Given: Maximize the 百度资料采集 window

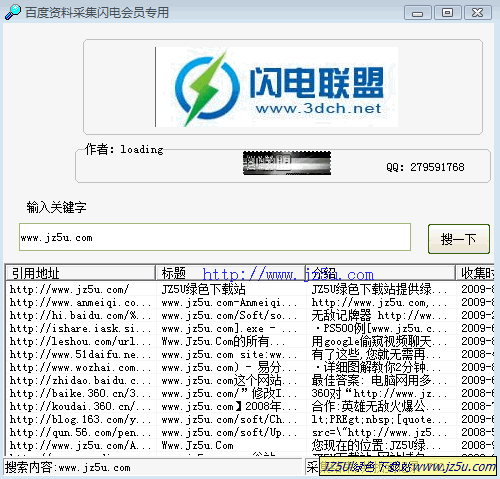Looking at the screenshot, I should coord(448,13).
